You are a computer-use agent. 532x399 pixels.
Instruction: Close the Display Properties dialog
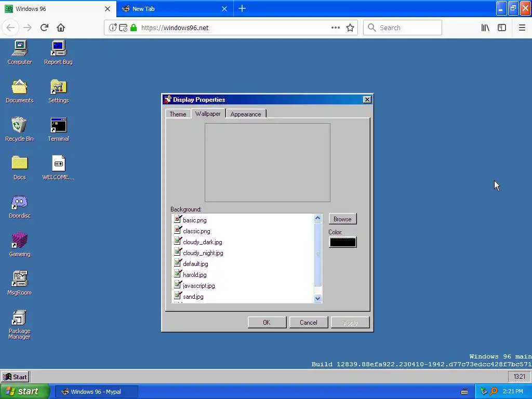[x=367, y=99]
